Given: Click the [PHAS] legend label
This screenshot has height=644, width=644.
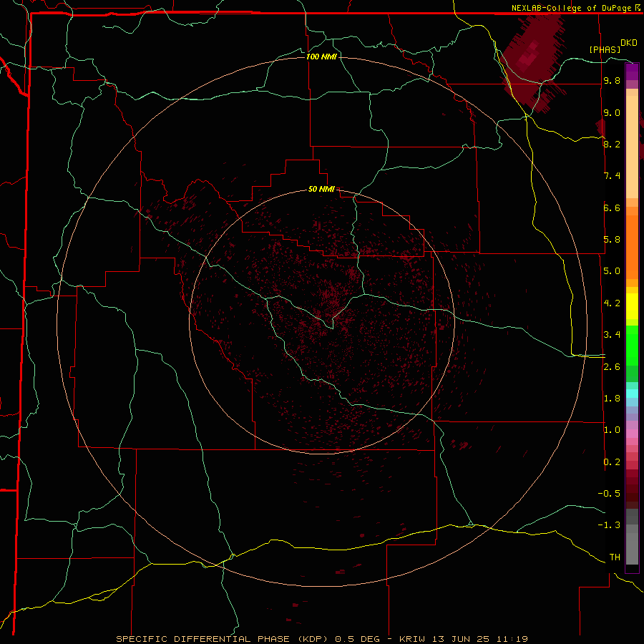Looking at the screenshot, I should [605, 49].
